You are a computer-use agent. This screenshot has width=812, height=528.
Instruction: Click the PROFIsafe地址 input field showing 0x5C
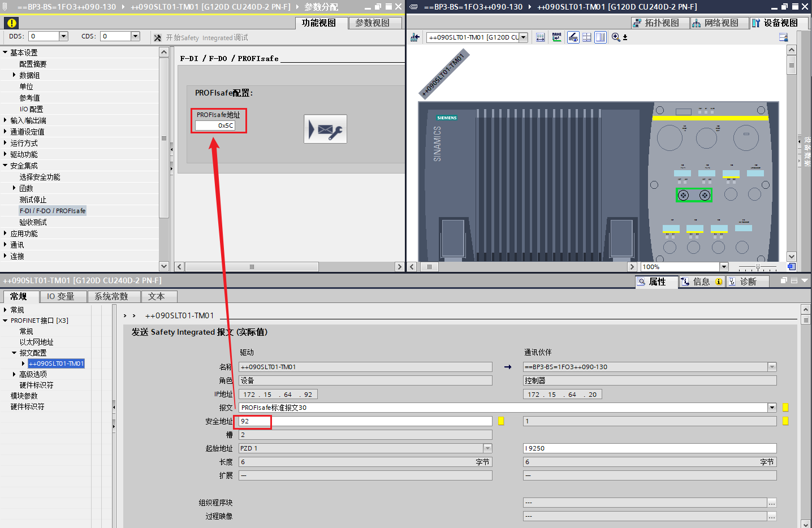coord(215,125)
